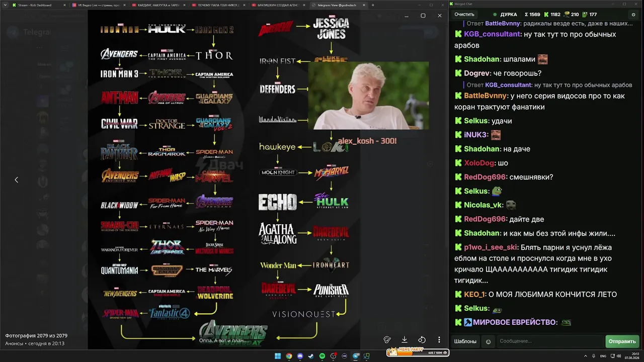Open Spotify from the taskbar

322,356
